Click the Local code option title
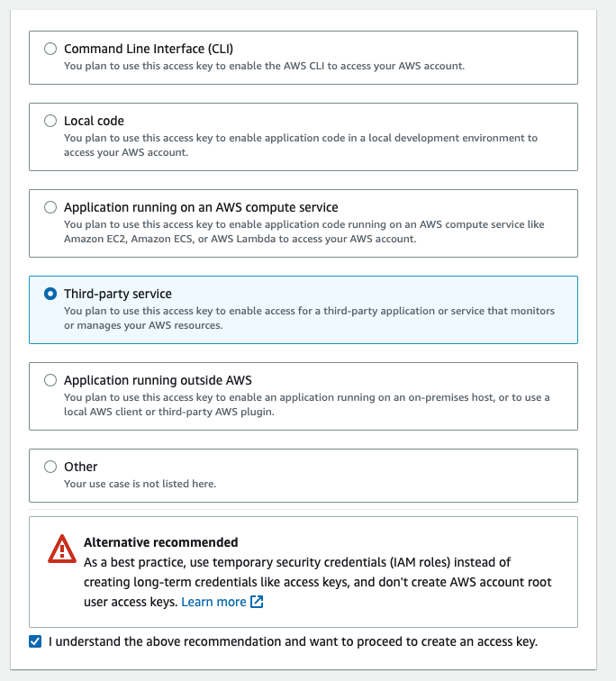Viewport: 616px width, 681px height. pos(94,121)
